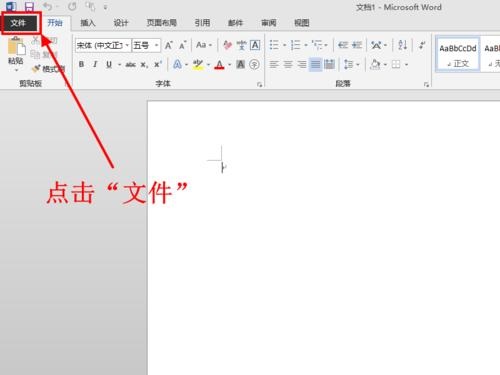Toggle character shading A icon

[x=240, y=64]
